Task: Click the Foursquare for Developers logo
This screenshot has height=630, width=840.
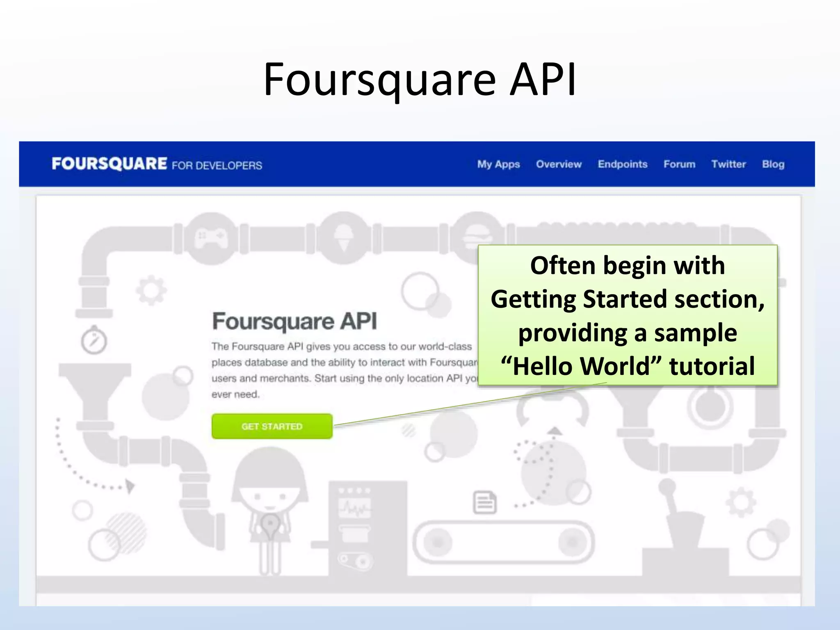Action: pos(157,164)
